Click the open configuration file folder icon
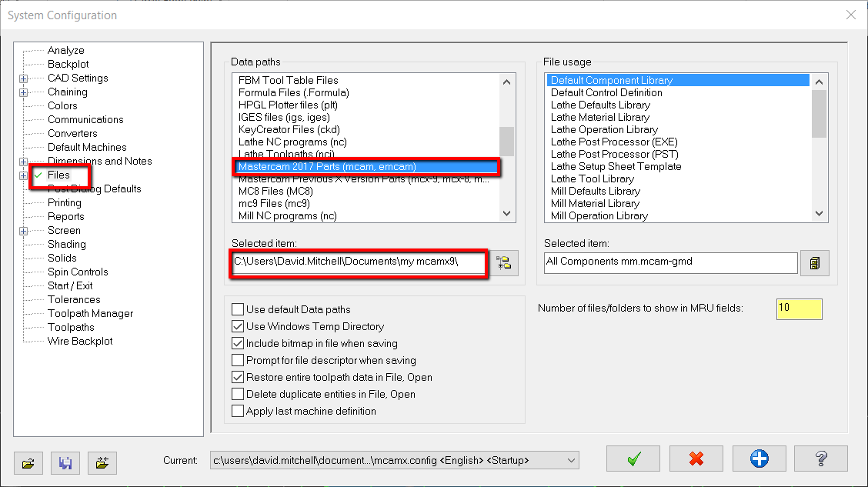868x487 pixels. [x=28, y=462]
